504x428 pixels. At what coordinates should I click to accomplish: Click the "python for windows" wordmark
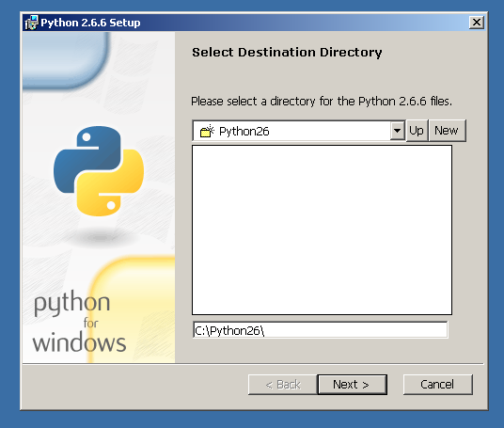pyautogui.click(x=79, y=322)
